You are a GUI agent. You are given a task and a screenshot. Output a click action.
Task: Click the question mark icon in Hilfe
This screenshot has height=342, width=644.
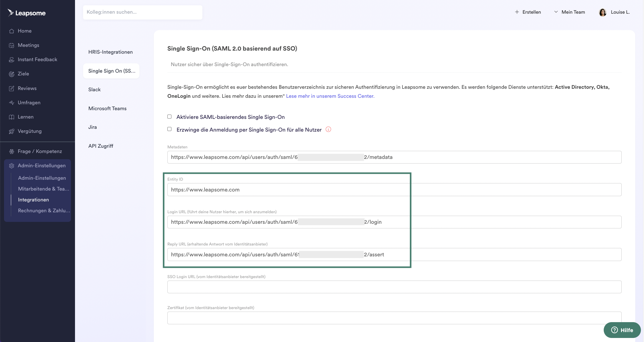(x=614, y=330)
